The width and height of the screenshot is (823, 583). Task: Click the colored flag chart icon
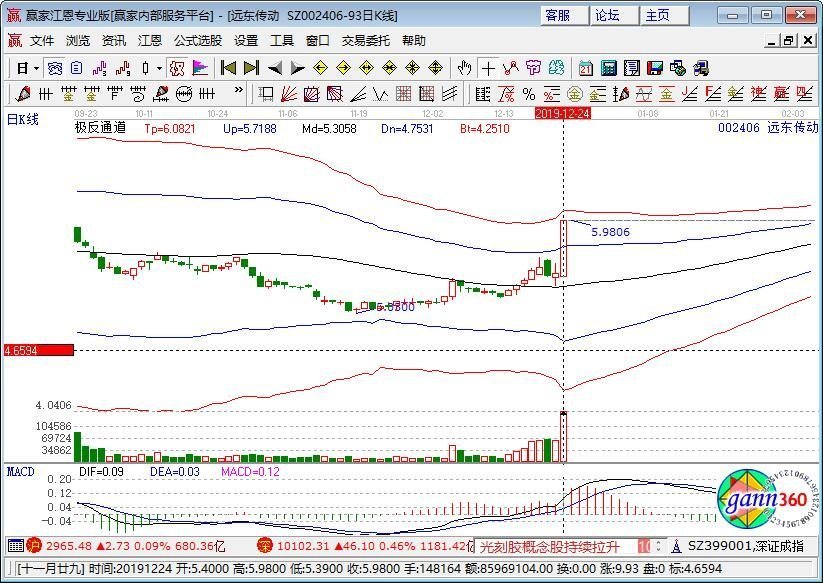(201, 68)
